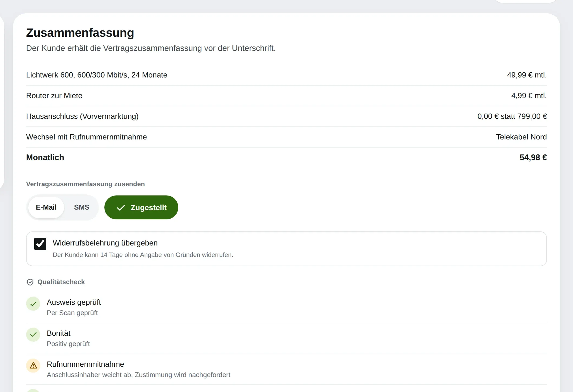The height and width of the screenshot is (392, 573).
Task: Click the Monatlich total label
Action: (45, 157)
